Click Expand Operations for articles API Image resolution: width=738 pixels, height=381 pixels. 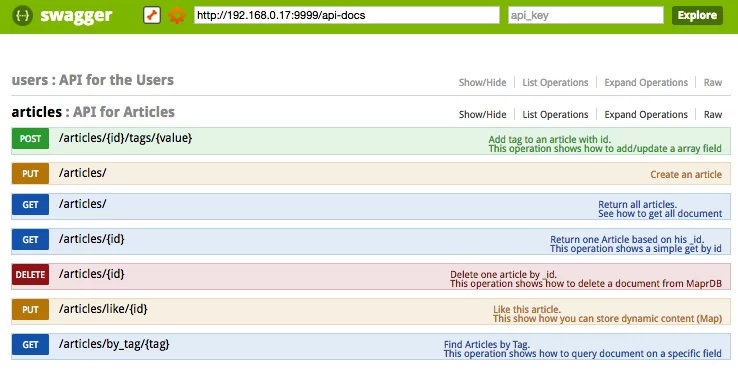tap(646, 114)
